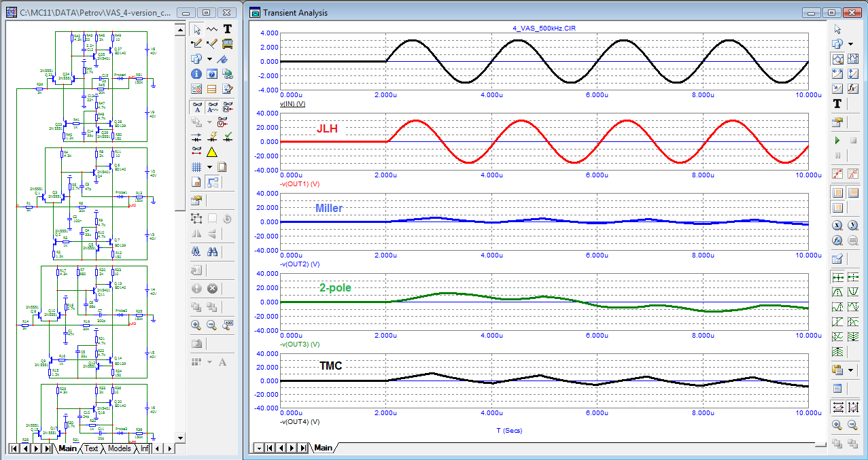868x460 pixels.
Task: Click the zoom 100 percent icon
Action: (x=227, y=325)
